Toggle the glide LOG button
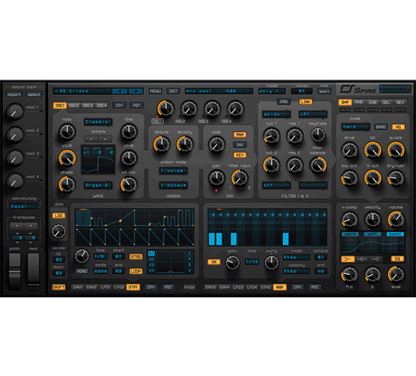Viewport: 416px width, 376px height. (59, 216)
